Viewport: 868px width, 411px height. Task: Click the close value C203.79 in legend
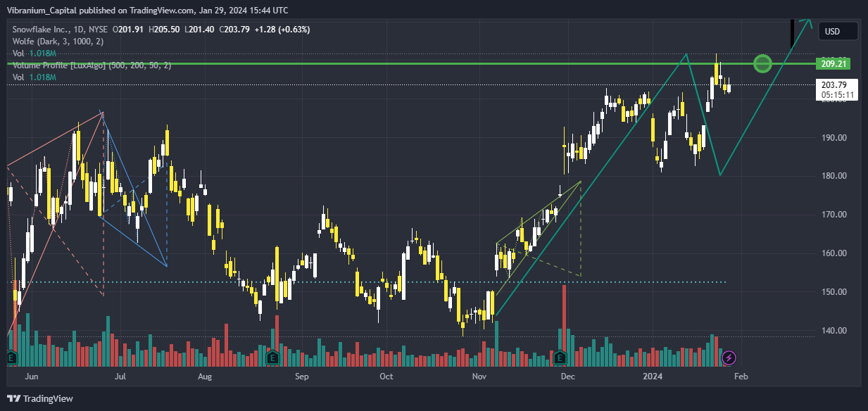point(236,30)
